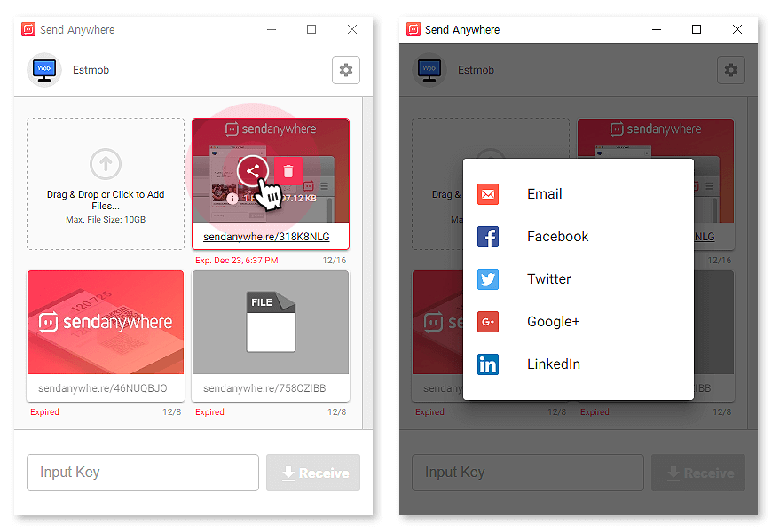Image resolution: width=772 pixels, height=532 pixels.
Task: Select the gray FILE thumbnail for 758CZIBB
Action: pyautogui.click(x=271, y=323)
